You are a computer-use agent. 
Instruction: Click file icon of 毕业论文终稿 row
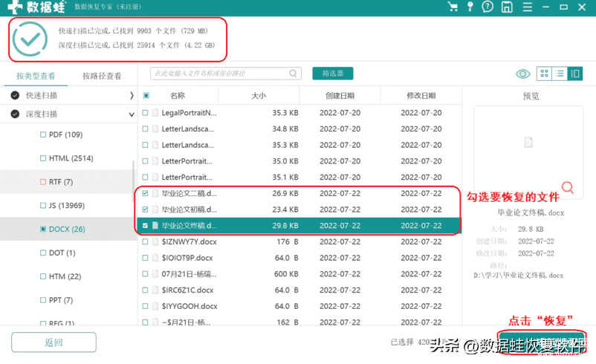pos(155,225)
